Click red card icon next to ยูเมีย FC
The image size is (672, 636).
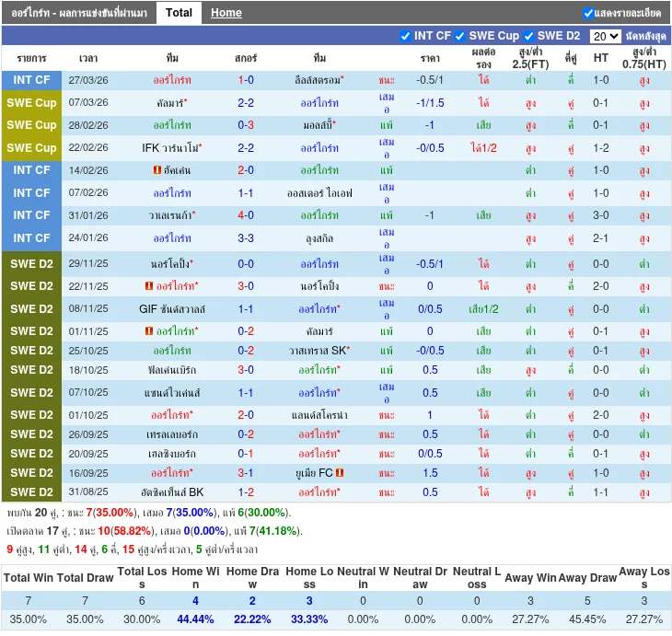click(x=340, y=473)
